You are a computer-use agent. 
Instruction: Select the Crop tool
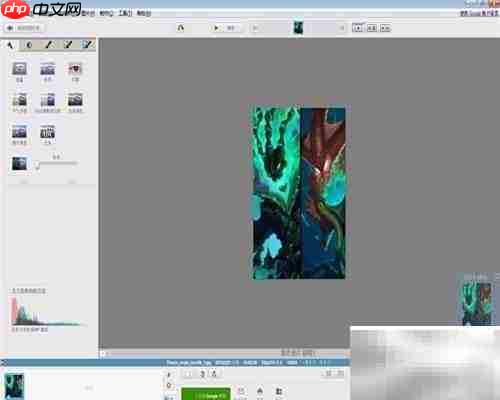[19, 72]
